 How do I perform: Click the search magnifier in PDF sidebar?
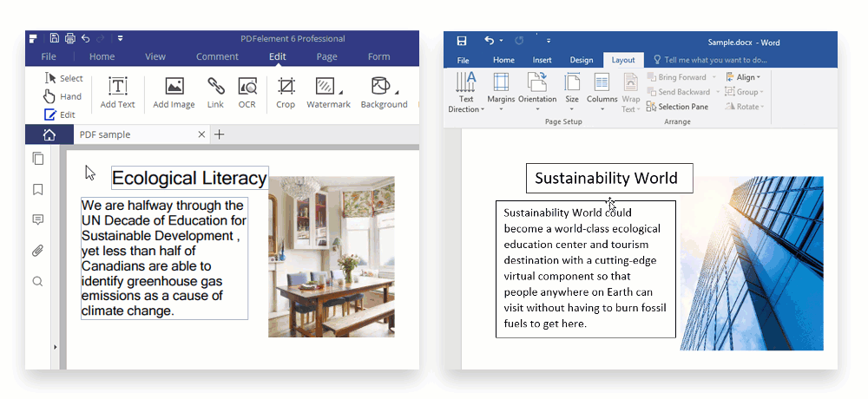[x=37, y=282]
